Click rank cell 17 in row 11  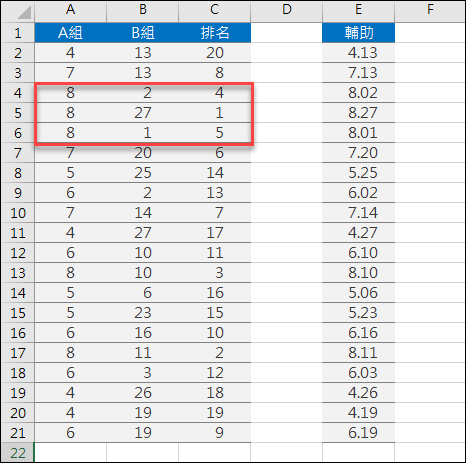[x=215, y=233]
